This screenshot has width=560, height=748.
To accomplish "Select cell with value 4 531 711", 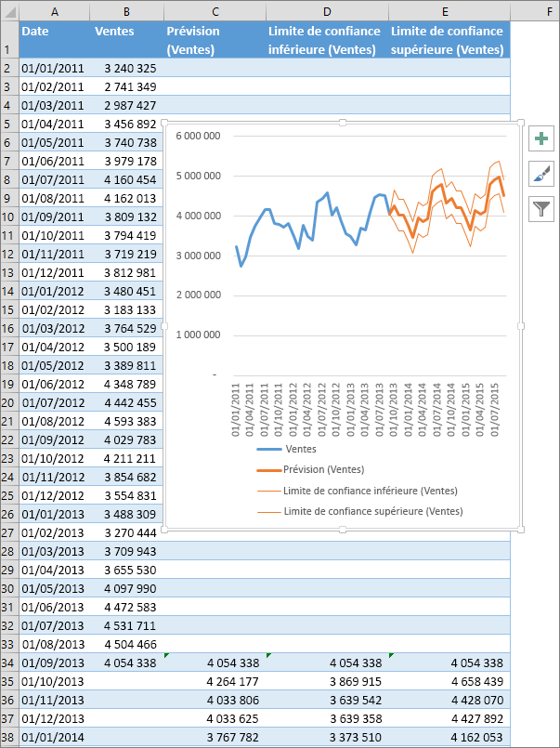I will click(x=126, y=625).
